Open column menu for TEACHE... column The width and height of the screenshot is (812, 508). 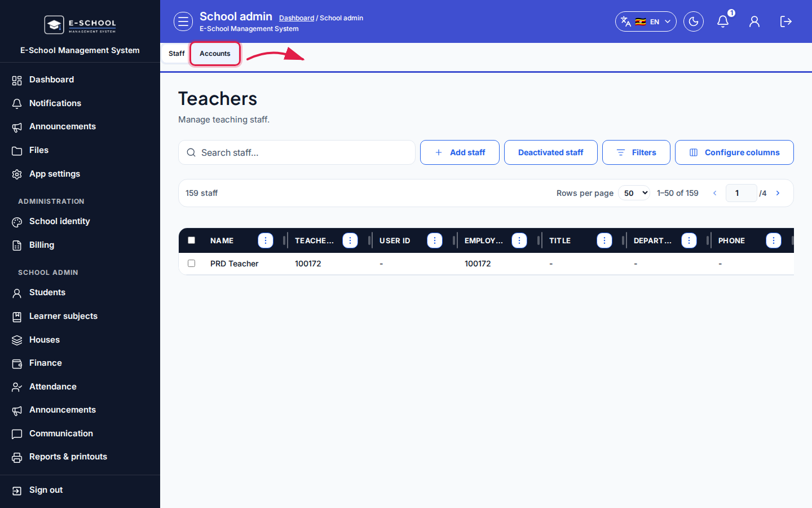(x=350, y=240)
